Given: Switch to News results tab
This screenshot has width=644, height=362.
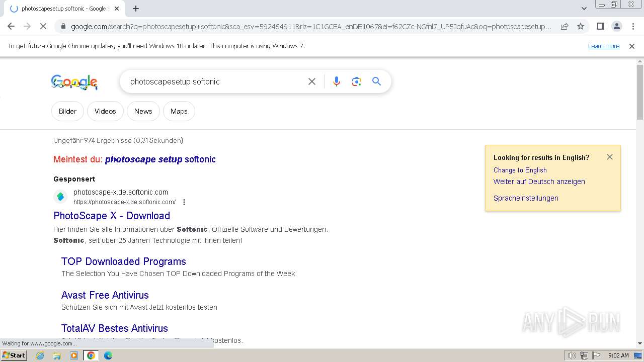Looking at the screenshot, I should [143, 111].
